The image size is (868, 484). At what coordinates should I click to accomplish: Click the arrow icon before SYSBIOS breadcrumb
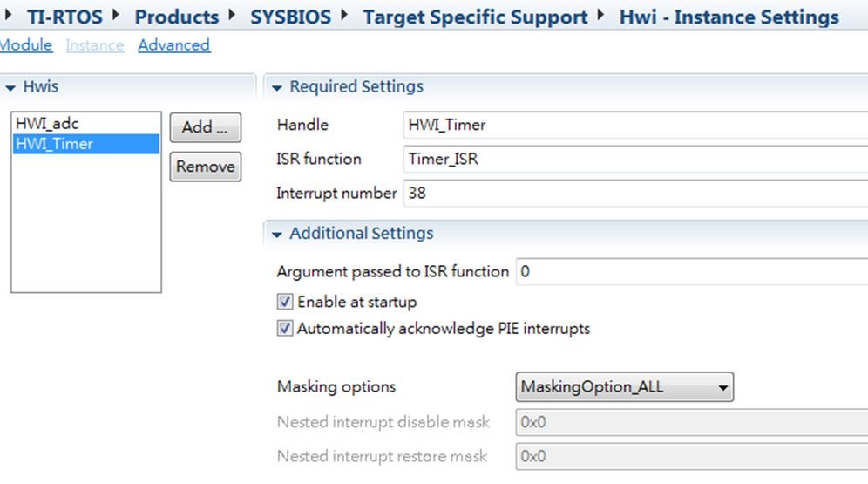click(x=232, y=15)
